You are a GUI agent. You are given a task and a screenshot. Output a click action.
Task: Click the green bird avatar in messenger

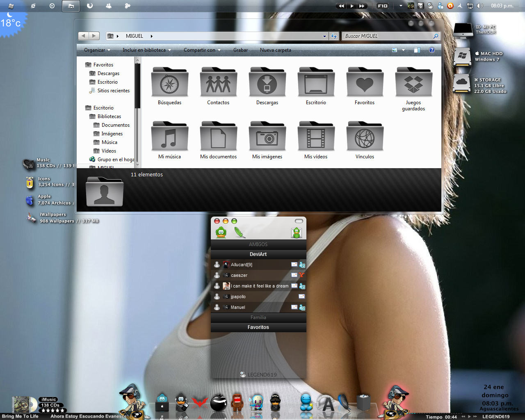tap(221, 233)
